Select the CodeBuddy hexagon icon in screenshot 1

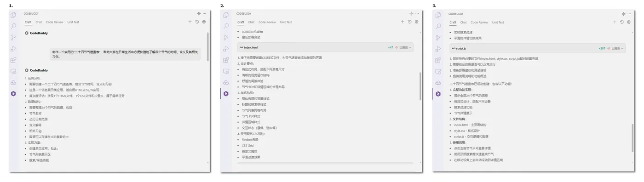point(13,93)
